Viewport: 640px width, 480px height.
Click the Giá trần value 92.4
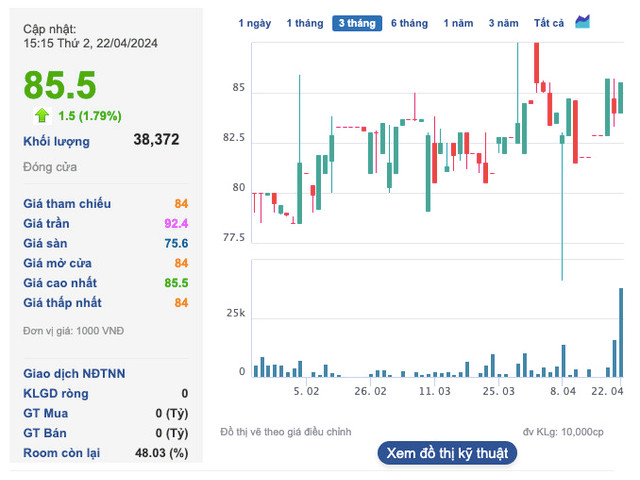[x=176, y=223]
